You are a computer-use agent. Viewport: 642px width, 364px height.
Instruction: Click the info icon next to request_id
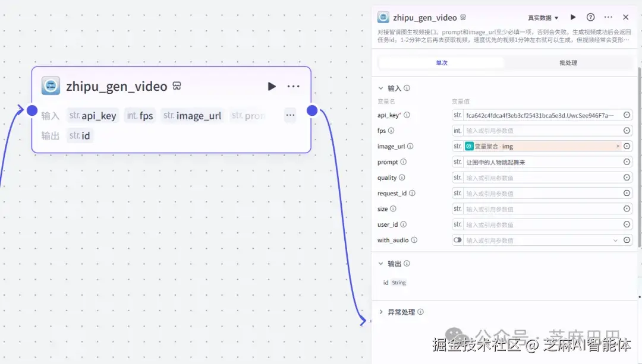point(412,193)
